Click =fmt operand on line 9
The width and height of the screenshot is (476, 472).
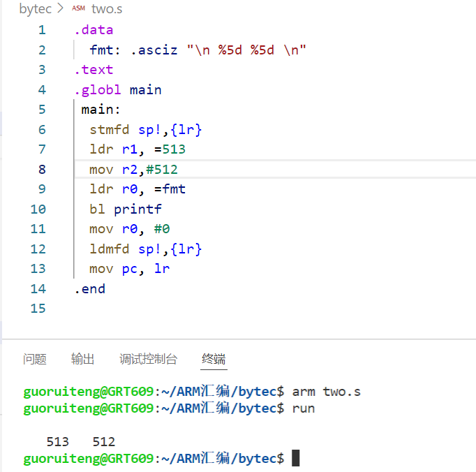point(170,189)
